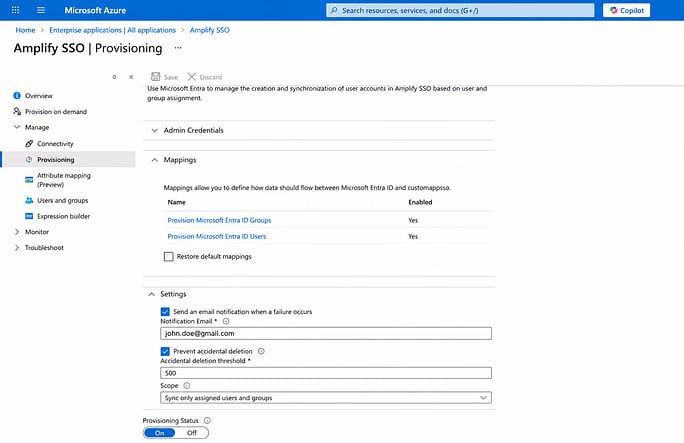
Task: Check Restore default mappings checkbox
Action: pyautogui.click(x=168, y=257)
